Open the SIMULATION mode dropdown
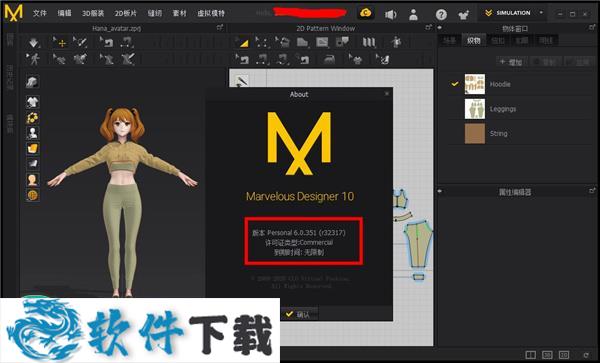The width and height of the screenshot is (600, 363). tap(513, 13)
